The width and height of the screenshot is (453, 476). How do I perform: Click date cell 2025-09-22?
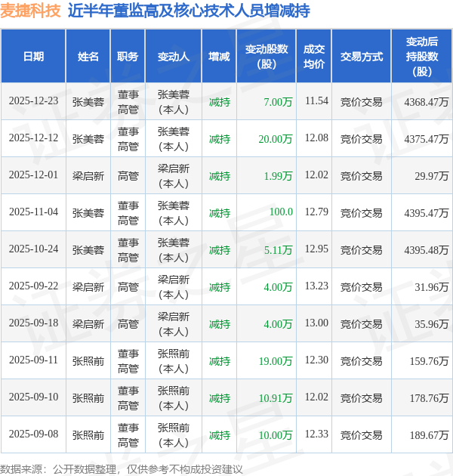point(33,286)
